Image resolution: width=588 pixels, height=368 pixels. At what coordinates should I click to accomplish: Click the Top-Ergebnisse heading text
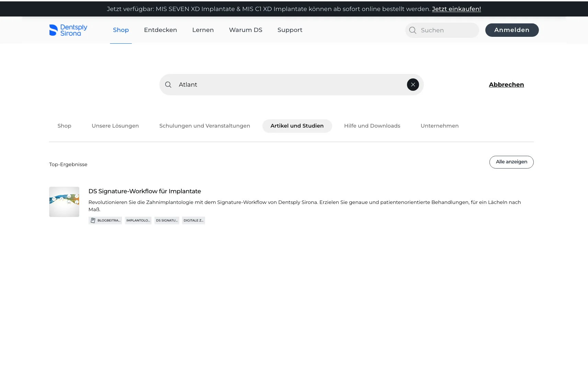point(68,164)
